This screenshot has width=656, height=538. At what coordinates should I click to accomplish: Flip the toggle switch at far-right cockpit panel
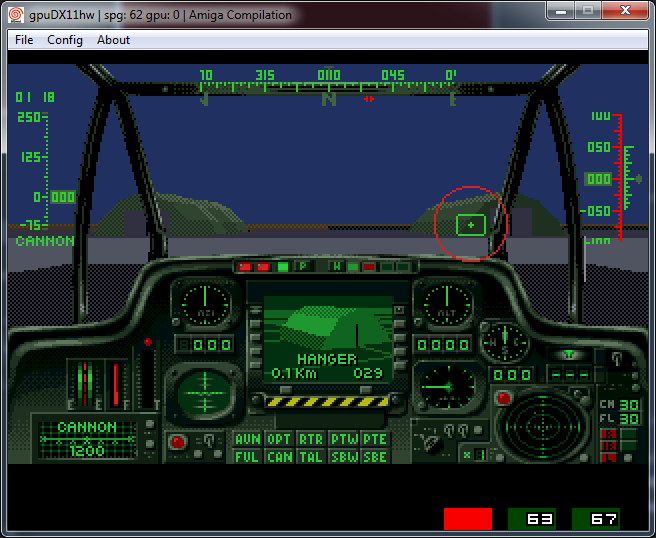(617, 358)
